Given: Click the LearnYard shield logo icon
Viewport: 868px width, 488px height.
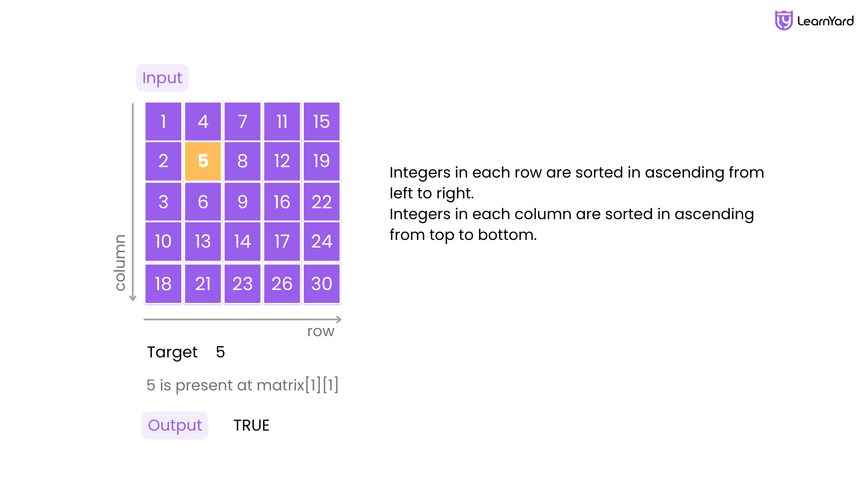Looking at the screenshot, I should coord(784,21).
